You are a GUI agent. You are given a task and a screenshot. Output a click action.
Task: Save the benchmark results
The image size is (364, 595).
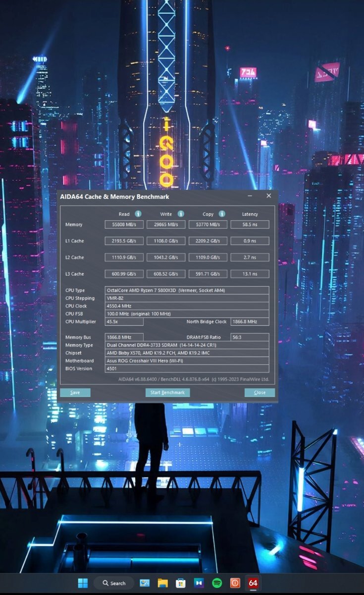tap(75, 393)
